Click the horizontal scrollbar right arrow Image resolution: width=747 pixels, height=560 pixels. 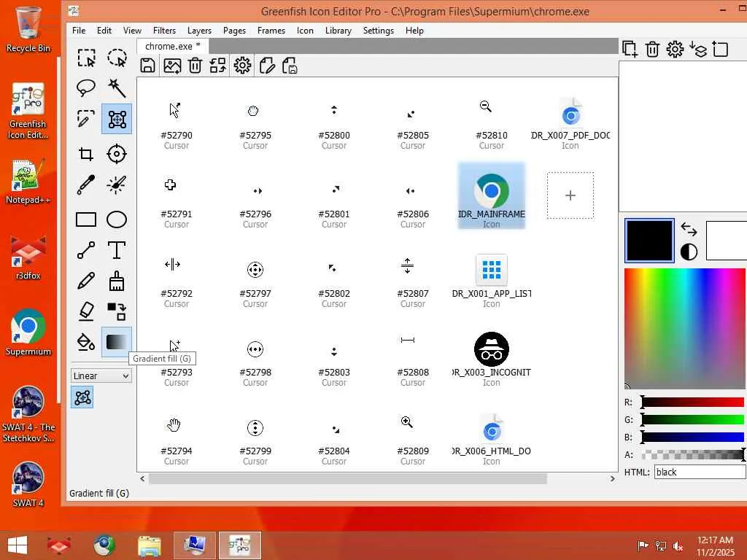612,478
